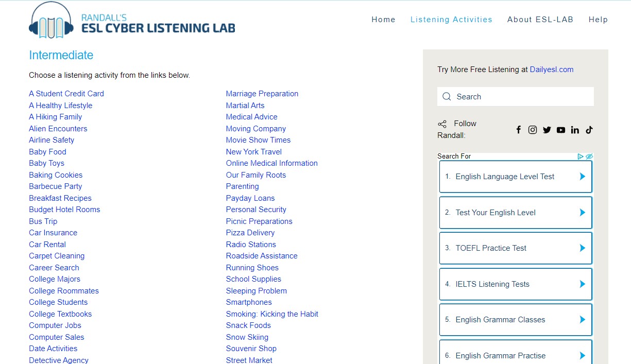Open the TikTok icon
This screenshot has width=631, height=364.
[x=589, y=130]
